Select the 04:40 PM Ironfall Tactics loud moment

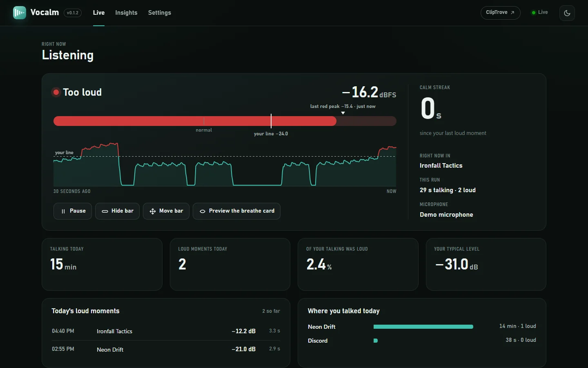(x=166, y=331)
